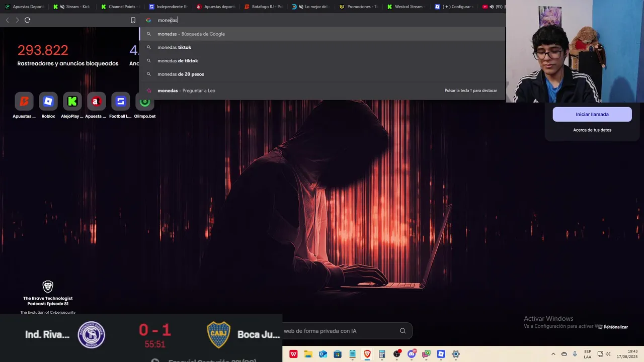Open Calculator from the taskbar

[382, 354]
